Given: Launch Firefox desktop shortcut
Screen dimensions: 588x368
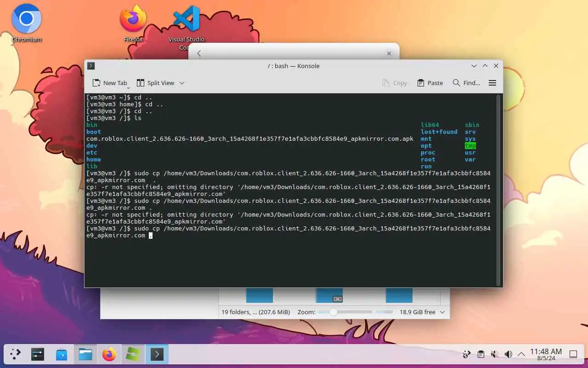Looking at the screenshot, I should coord(133,23).
